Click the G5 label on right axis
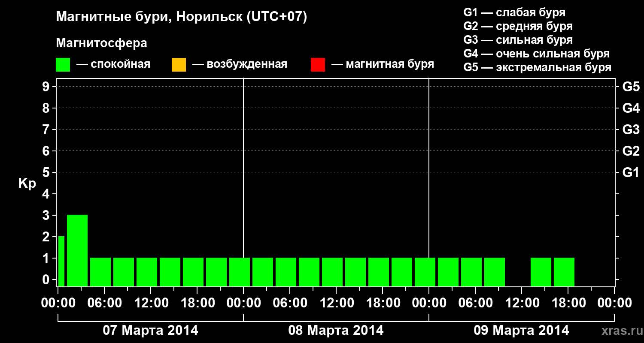Viewport: 644px width, 343px height. (631, 87)
